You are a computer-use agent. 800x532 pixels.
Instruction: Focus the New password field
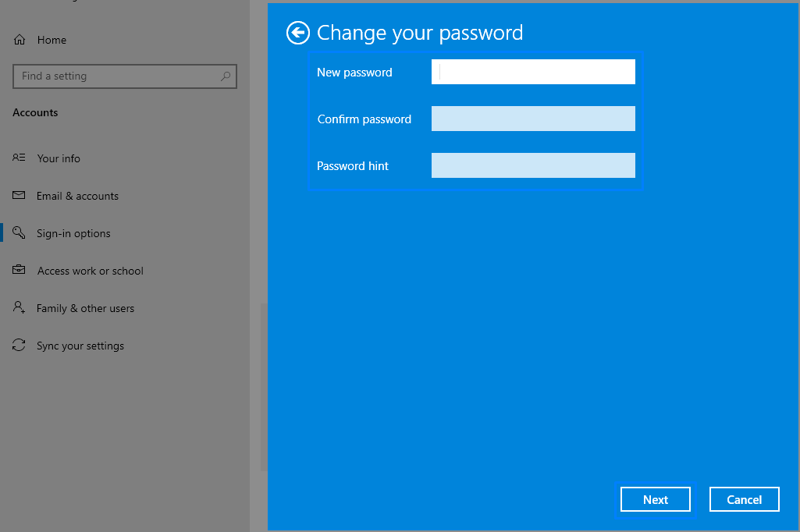(533, 72)
